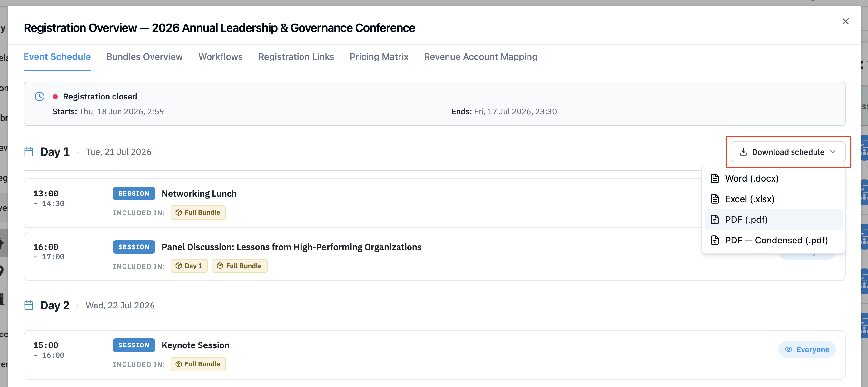Close the Registration Overview dialog
Viewport: 868px width, 387px height.
click(x=845, y=21)
